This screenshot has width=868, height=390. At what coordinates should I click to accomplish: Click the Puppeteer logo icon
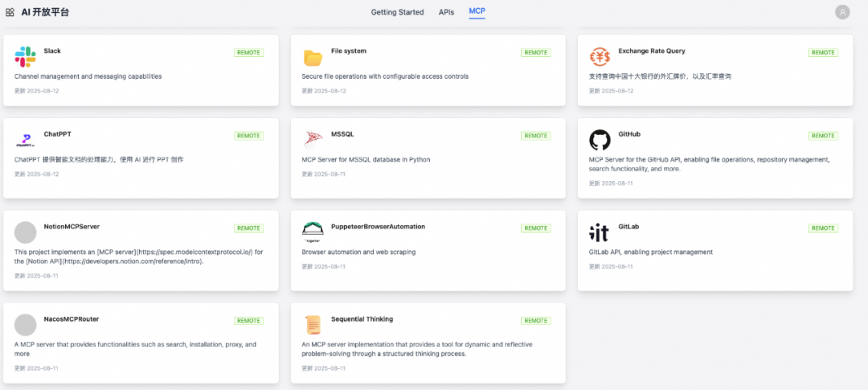pos(313,232)
